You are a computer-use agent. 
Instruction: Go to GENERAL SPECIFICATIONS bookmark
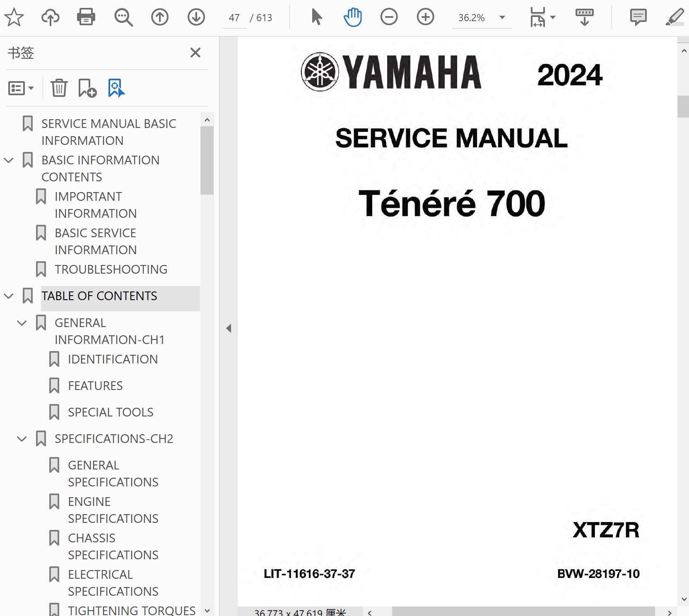(113, 474)
